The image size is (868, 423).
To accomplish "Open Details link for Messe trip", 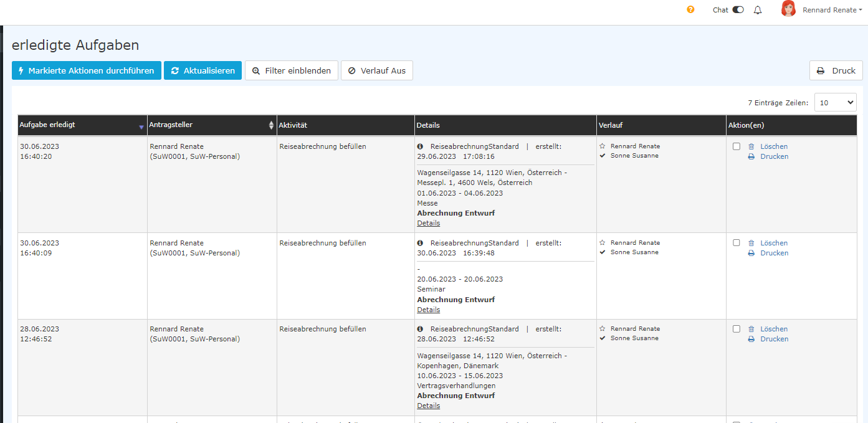I will point(428,223).
